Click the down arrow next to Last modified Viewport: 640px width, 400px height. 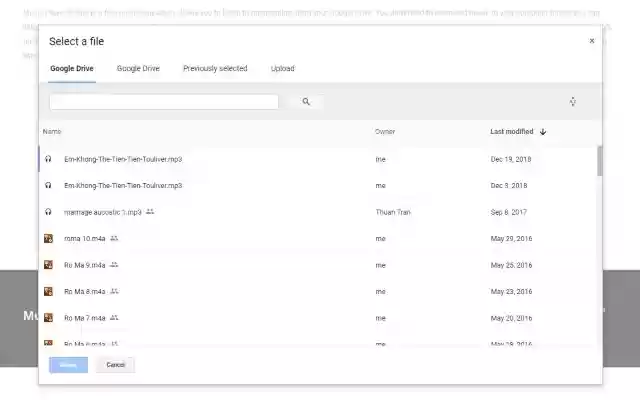coord(543,132)
